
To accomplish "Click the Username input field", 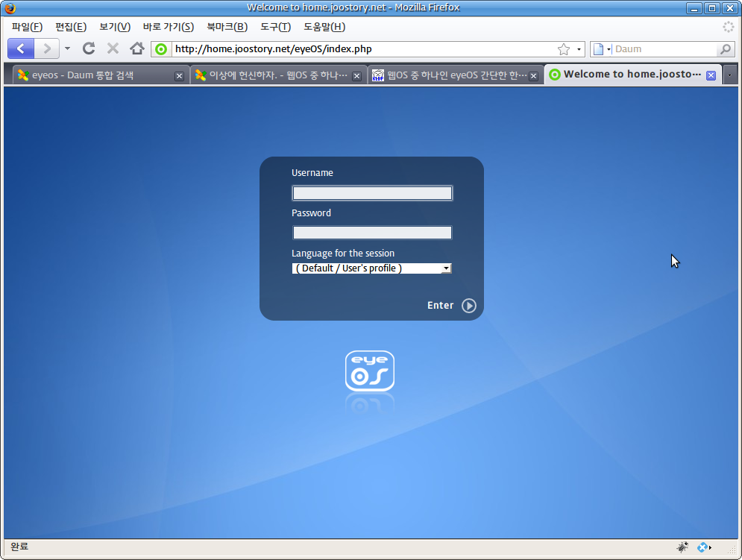I will click(x=372, y=193).
